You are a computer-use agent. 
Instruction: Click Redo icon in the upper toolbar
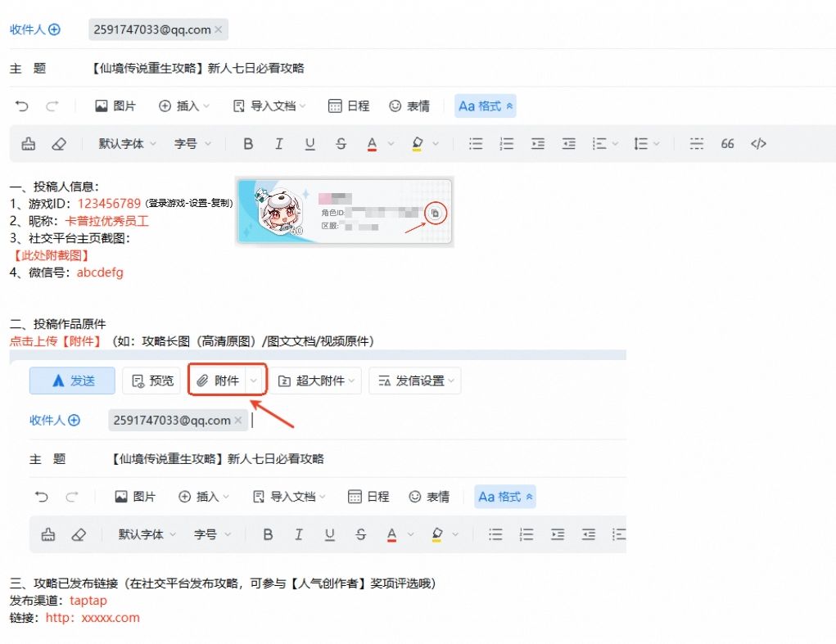[52, 106]
